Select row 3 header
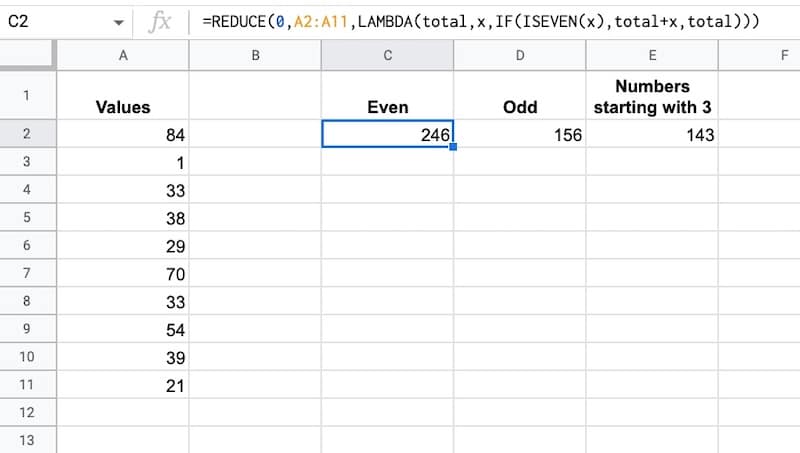800x453 pixels. pyautogui.click(x=27, y=162)
